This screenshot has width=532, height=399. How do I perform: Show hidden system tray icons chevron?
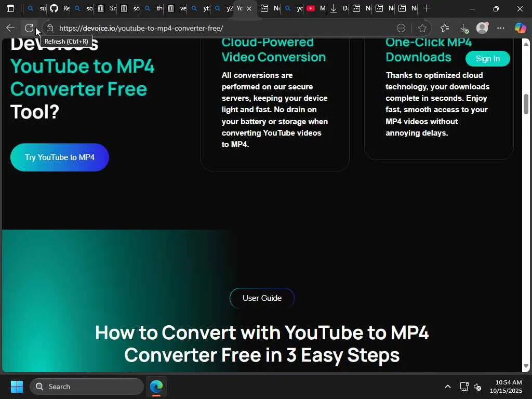coord(448,387)
